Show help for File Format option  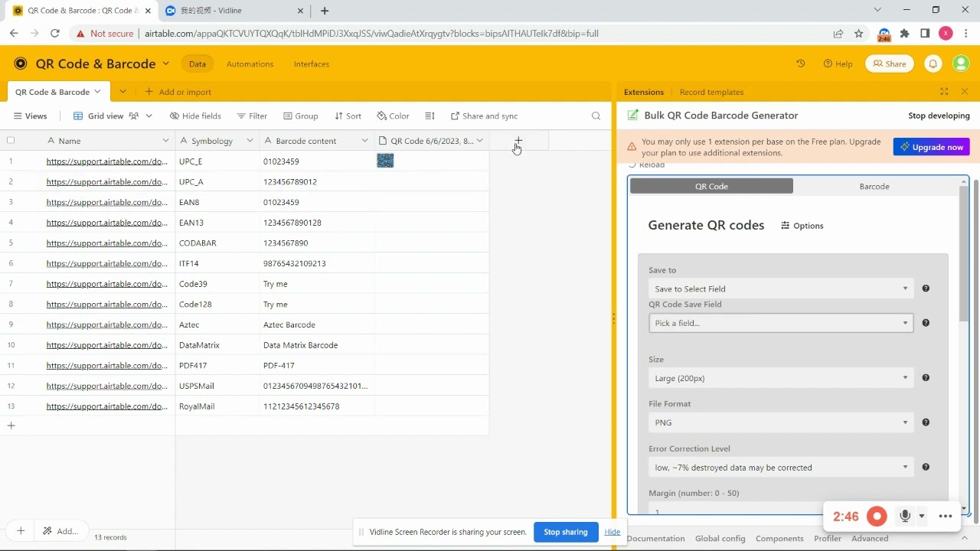926,422
